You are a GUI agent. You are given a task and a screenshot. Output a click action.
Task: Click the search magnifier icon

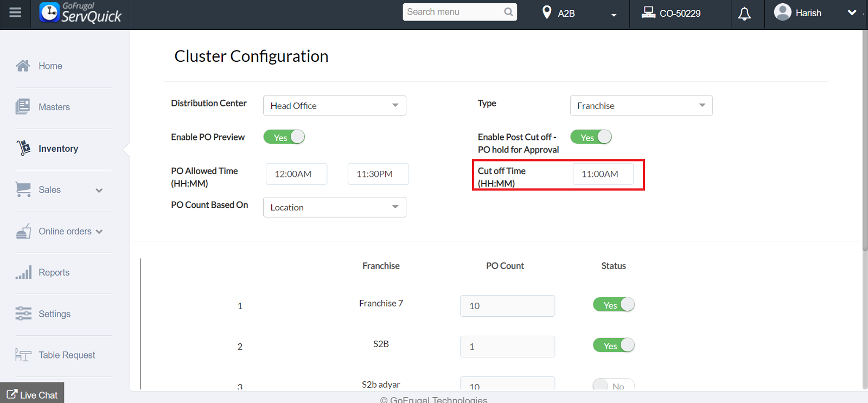coord(508,12)
